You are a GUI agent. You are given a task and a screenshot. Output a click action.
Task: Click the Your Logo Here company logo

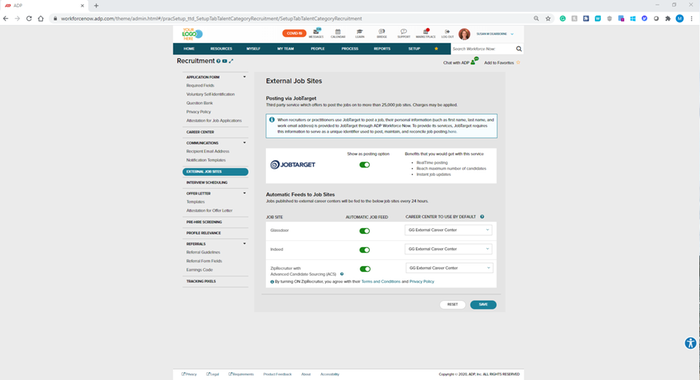[x=192, y=34]
